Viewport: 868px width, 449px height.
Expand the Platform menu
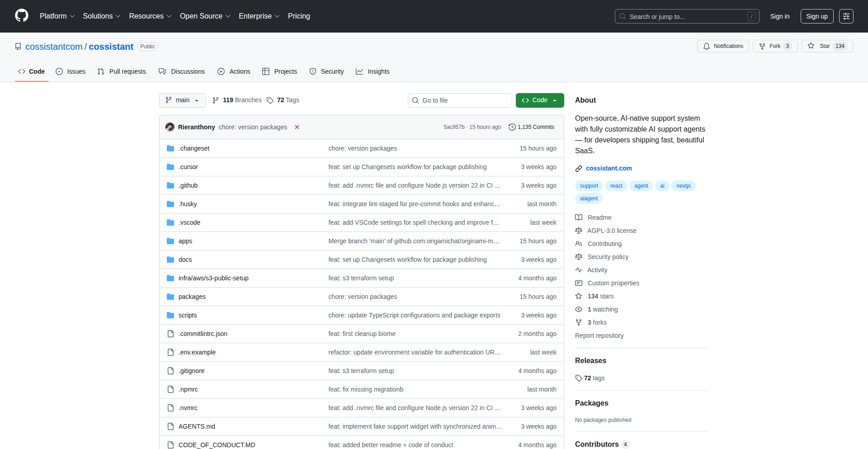(57, 16)
